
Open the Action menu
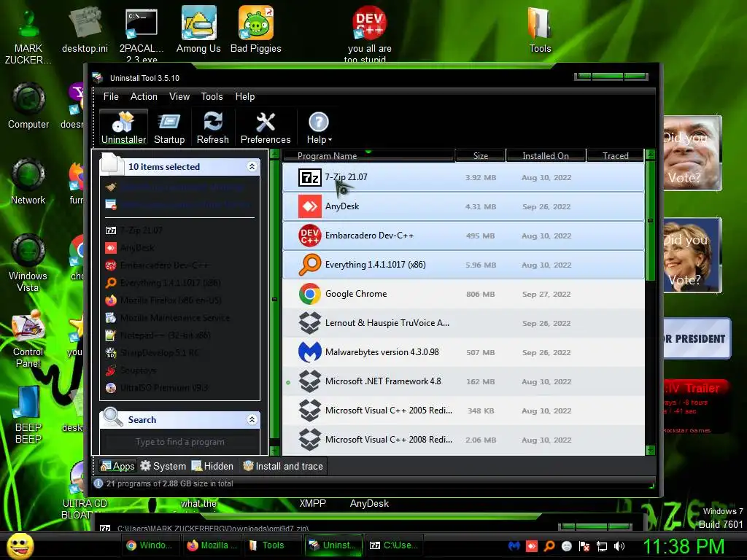tap(144, 97)
